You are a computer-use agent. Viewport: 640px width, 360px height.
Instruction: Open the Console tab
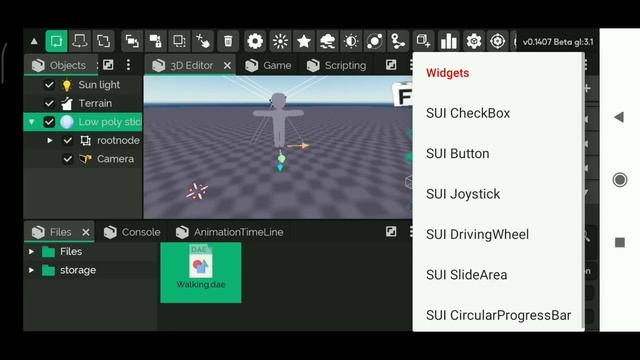tap(132, 232)
